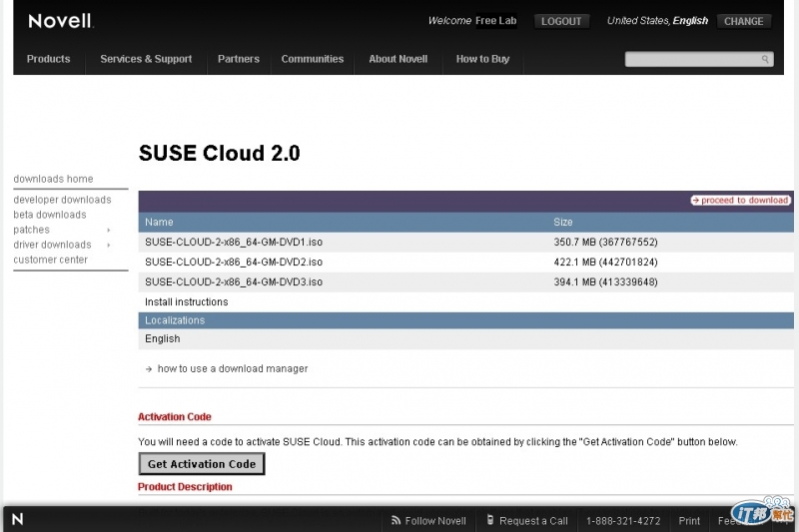Open the About Novell menu

click(x=398, y=59)
